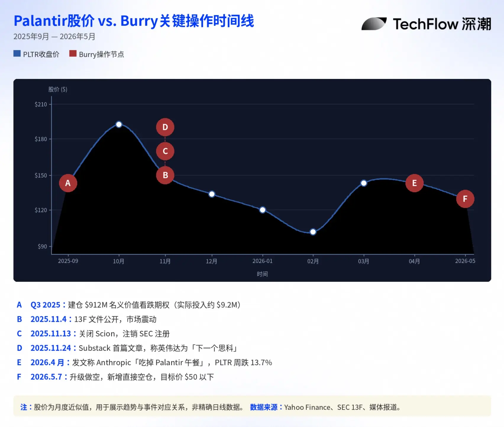Click the $180 y-axis label

41,139
